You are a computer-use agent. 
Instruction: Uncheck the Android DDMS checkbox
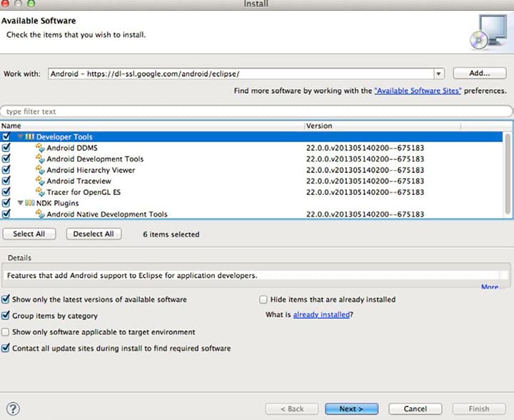click(x=6, y=148)
